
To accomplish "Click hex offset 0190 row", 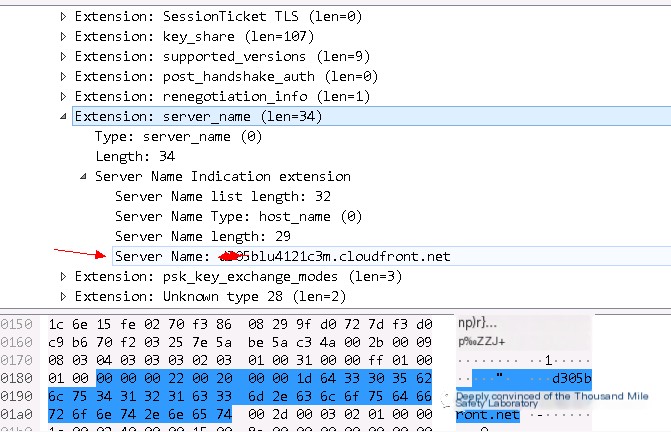I will (16, 396).
